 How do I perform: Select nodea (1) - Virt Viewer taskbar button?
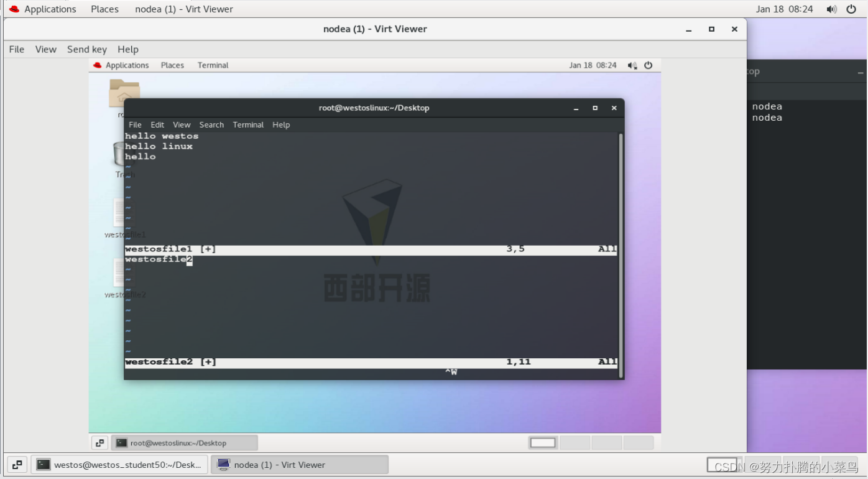pyautogui.click(x=300, y=465)
